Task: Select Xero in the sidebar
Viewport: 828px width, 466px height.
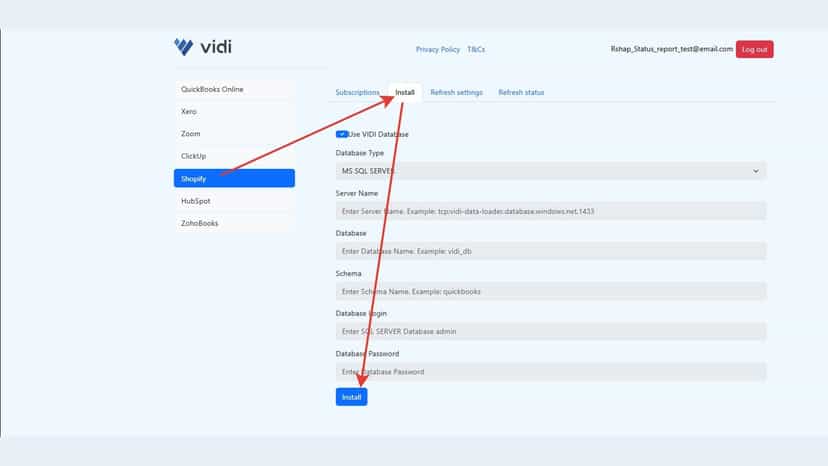Action: point(234,111)
